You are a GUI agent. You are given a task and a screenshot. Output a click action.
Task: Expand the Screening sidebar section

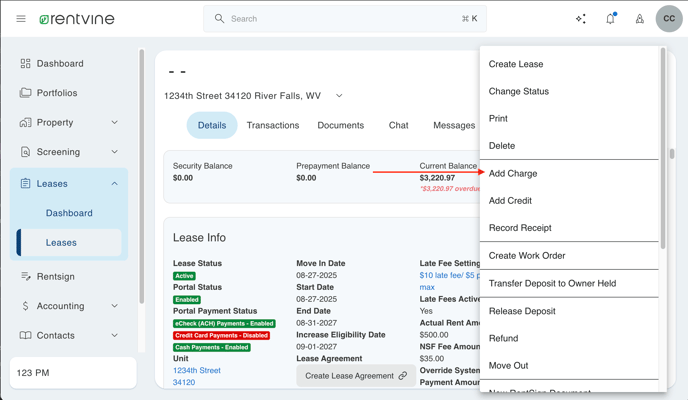point(114,152)
